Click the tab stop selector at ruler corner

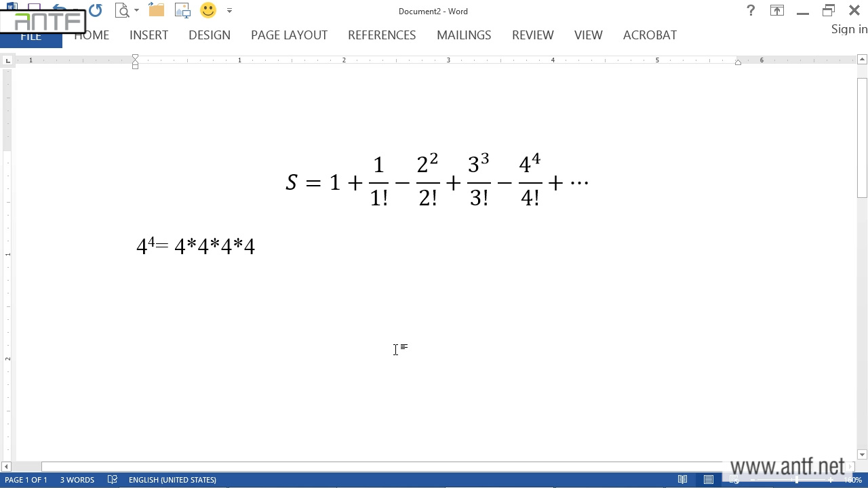7,61
